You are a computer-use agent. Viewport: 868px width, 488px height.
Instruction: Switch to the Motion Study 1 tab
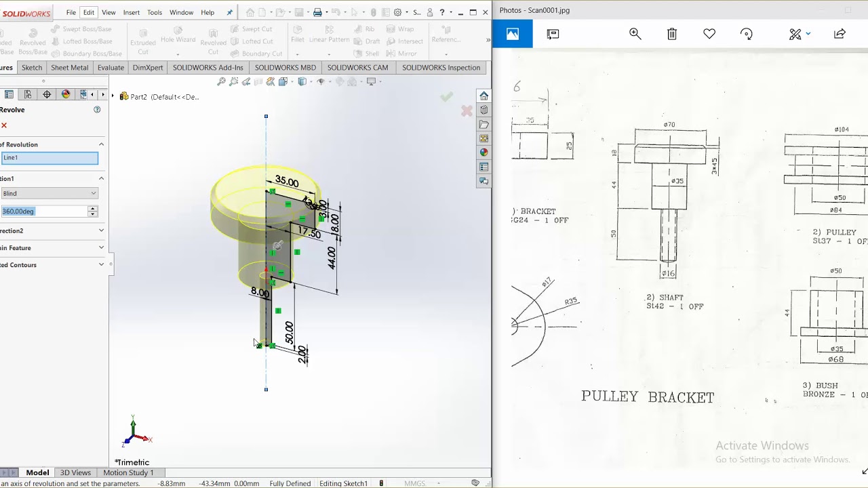click(128, 472)
